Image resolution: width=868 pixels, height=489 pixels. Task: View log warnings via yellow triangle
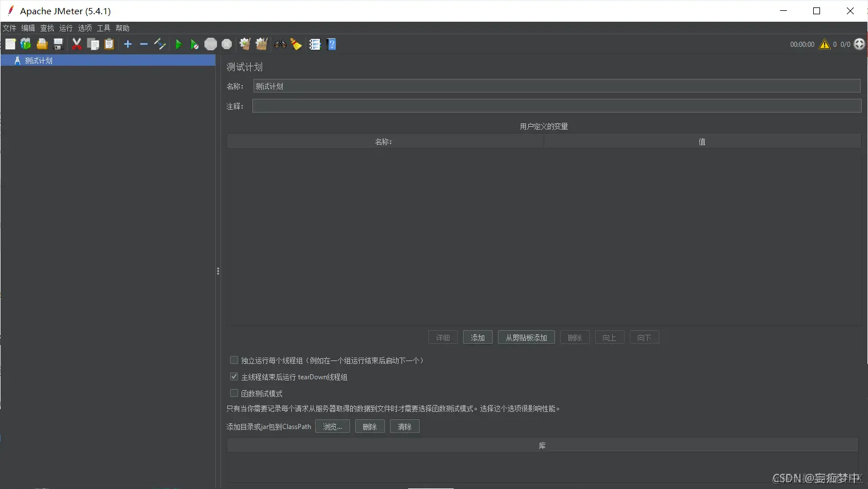pyautogui.click(x=824, y=44)
